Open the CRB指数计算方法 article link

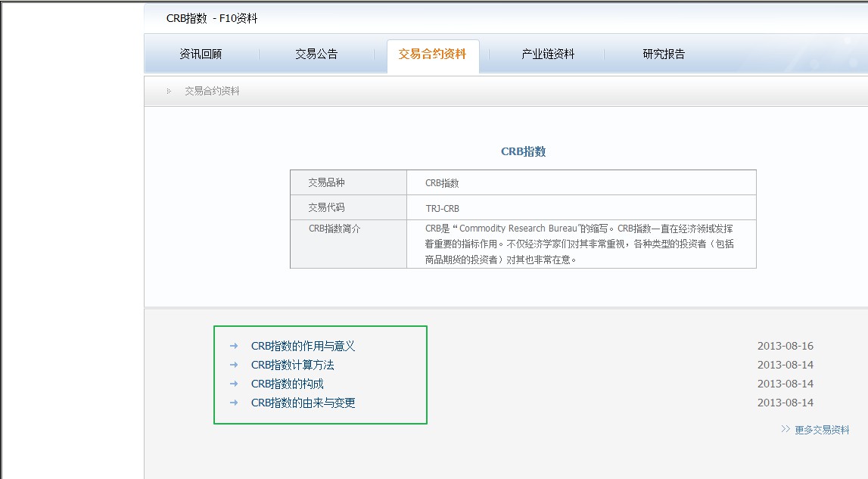(x=292, y=365)
